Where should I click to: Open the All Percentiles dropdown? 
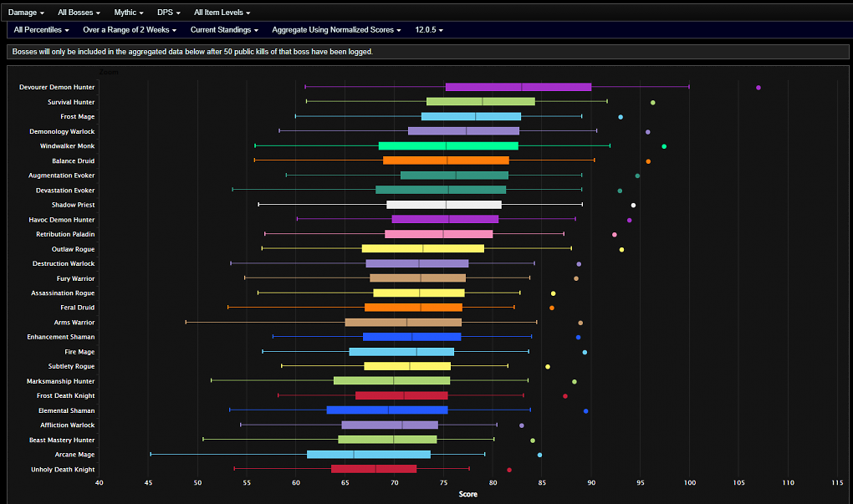(x=41, y=30)
